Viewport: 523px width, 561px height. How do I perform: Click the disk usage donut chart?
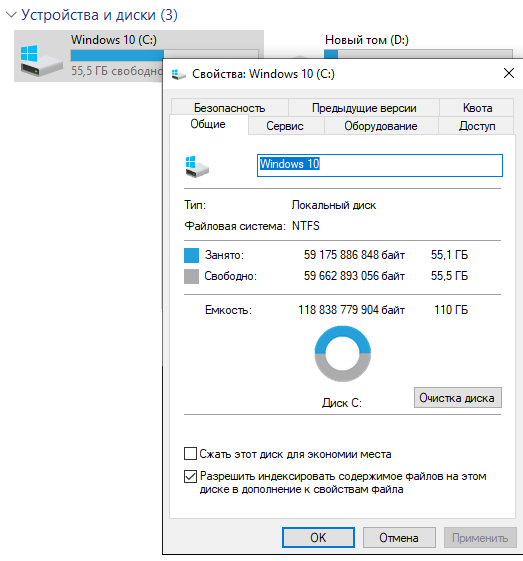tap(342, 353)
